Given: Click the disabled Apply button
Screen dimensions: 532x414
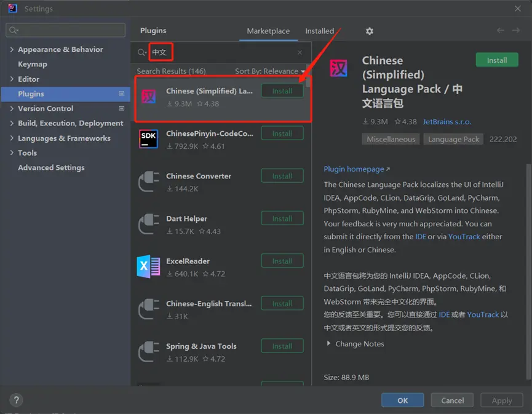Looking at the screenshot, I should pyautogui.click(x=502, y=400).
